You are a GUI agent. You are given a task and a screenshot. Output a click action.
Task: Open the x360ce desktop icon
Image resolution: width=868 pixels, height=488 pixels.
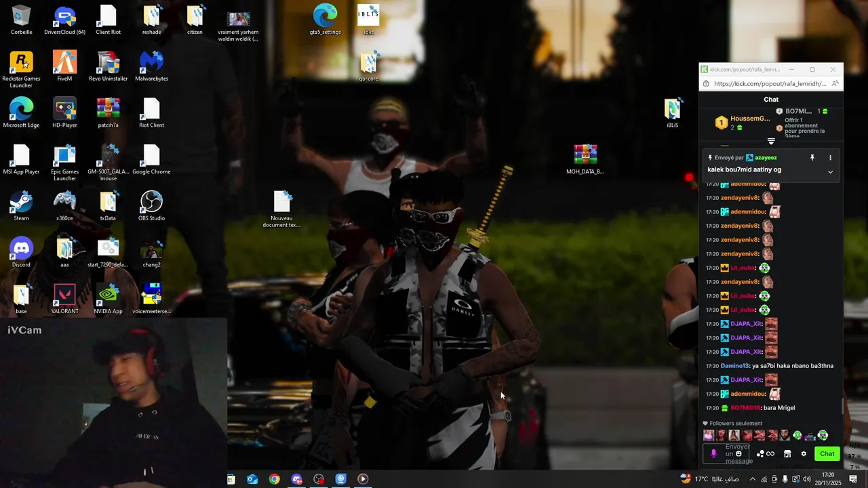point(64,206)
